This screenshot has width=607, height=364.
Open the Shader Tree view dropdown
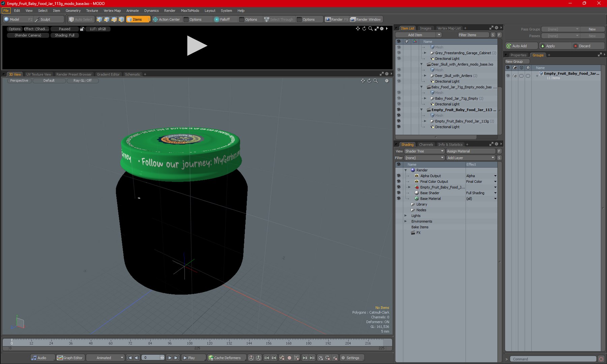tap(425, 151)
